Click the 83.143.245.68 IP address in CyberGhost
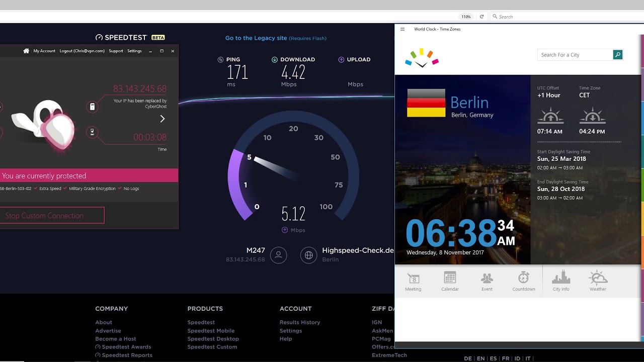644x362 pixels. (x=140, y=88)
